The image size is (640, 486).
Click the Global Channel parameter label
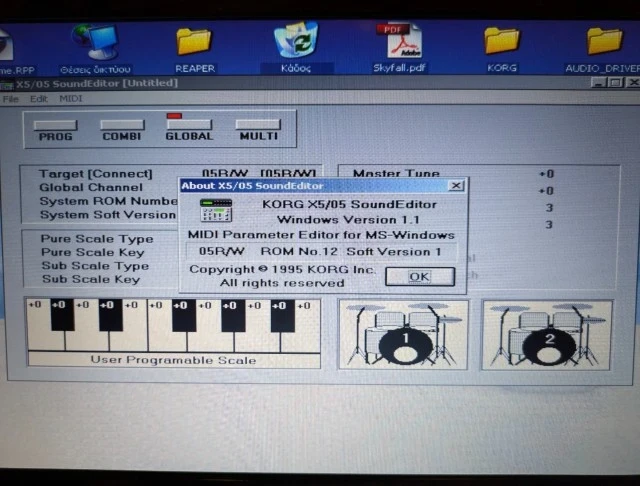91,187
